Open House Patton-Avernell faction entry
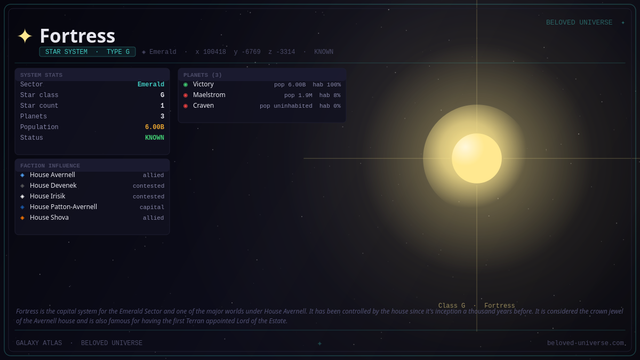The width and height of the screenshot is (640, 360). pyautogui.click(x=63, y=207)
